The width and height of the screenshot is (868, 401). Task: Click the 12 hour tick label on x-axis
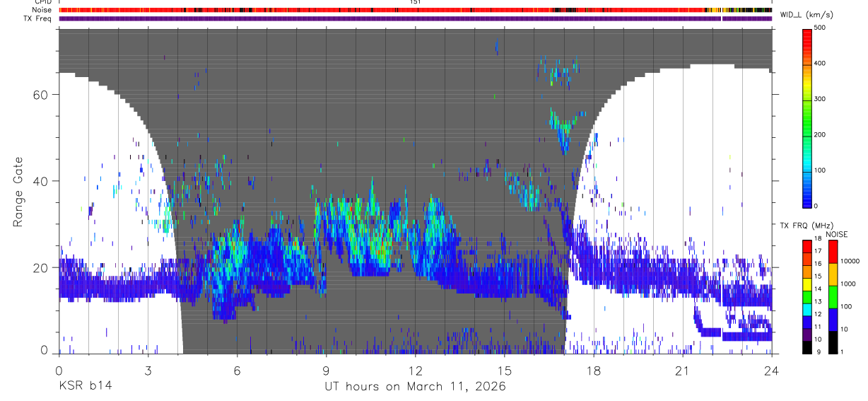click(x=416, y=371)
